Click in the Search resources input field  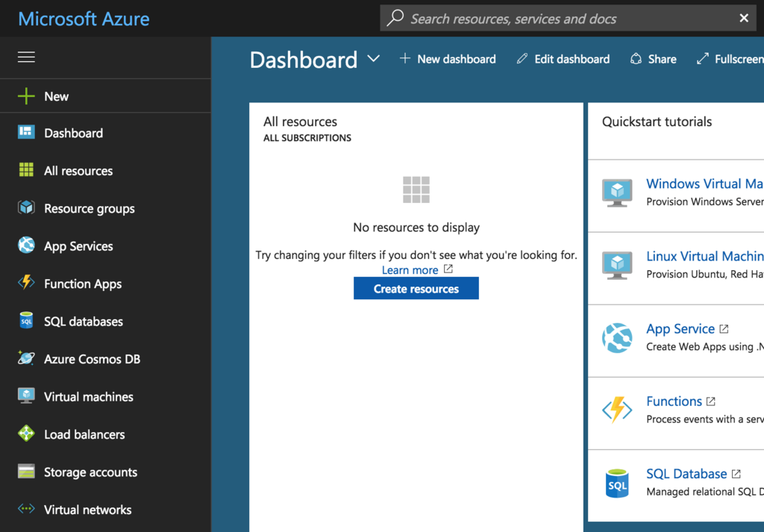[x=568, y=18]
